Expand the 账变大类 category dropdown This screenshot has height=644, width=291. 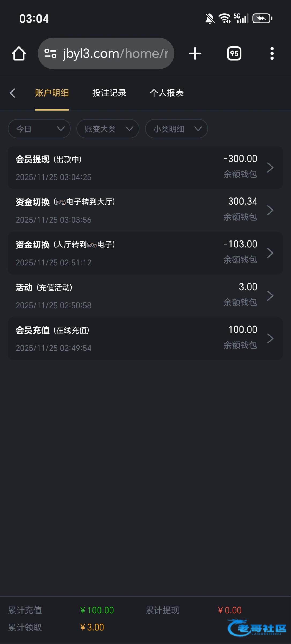click(x=108, y=129)
